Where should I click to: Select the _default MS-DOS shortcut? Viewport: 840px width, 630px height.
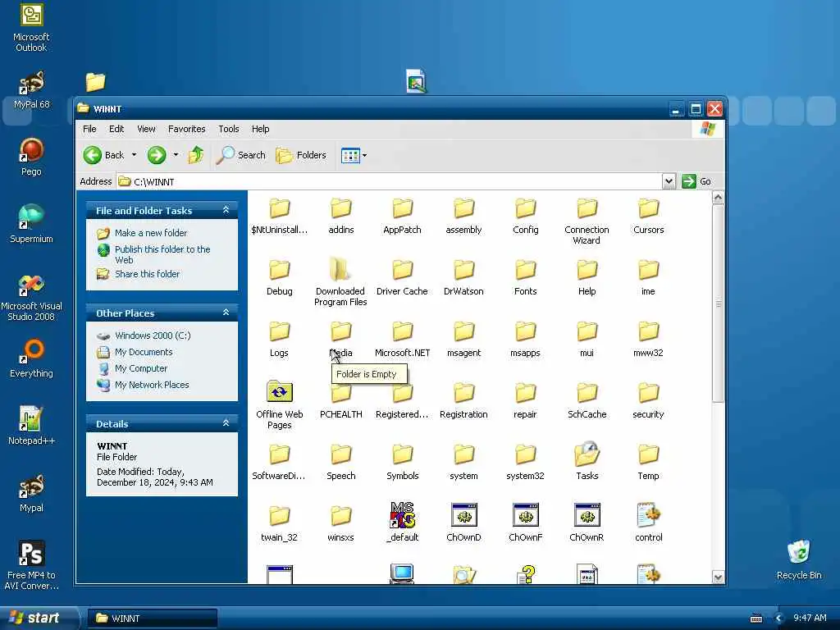pos(402,523)
